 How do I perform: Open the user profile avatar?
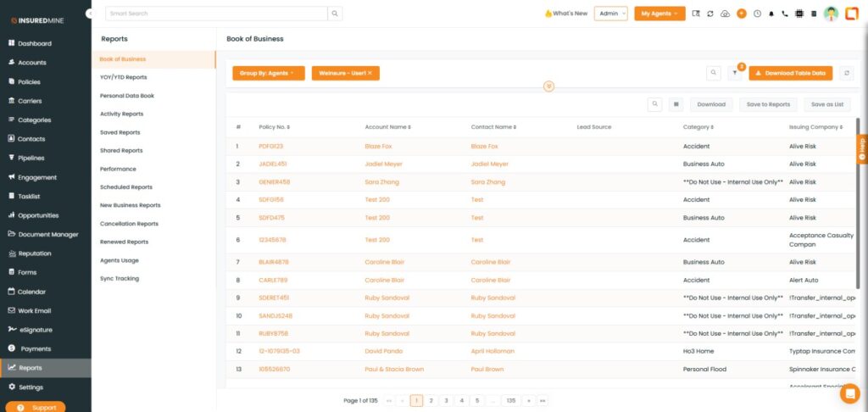tap(831, 14)
